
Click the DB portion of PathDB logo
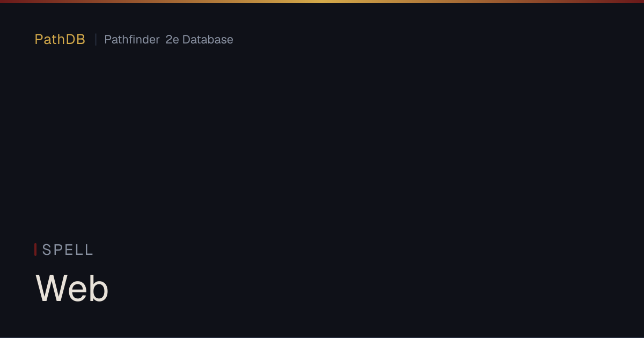76,39
